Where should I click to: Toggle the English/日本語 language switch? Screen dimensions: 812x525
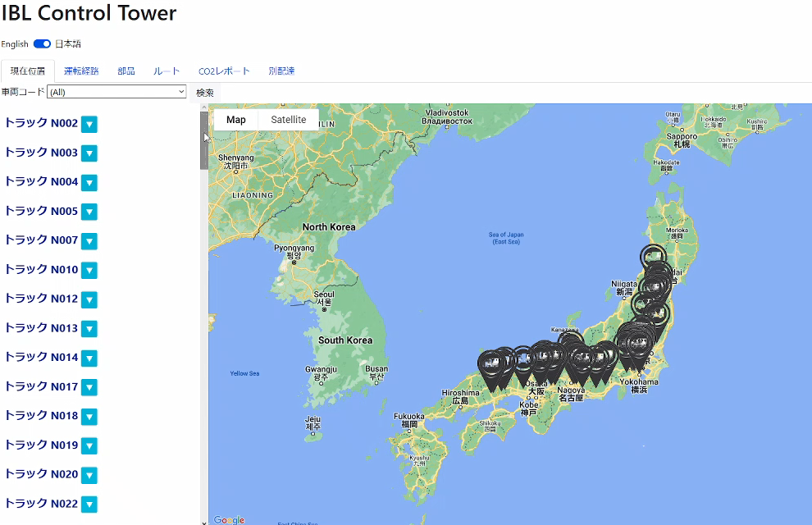point(42,44)
